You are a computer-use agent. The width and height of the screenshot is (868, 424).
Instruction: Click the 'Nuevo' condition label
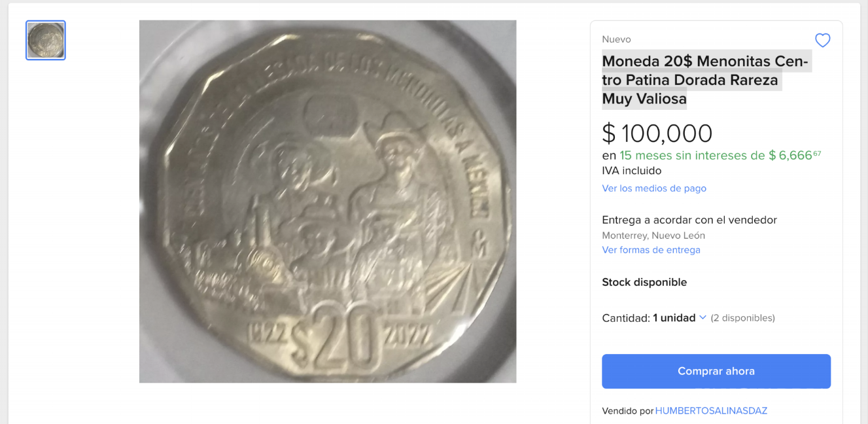[616, 39]
